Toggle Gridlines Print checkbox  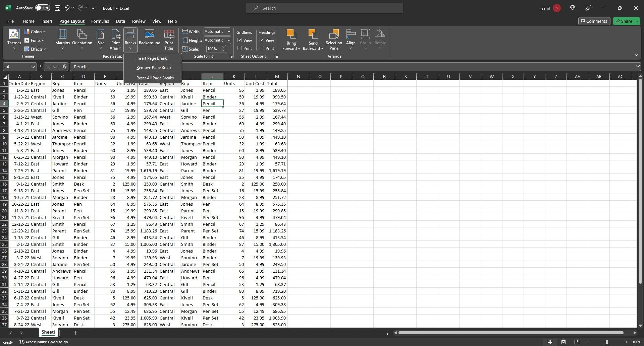click(x=239, y=48)
